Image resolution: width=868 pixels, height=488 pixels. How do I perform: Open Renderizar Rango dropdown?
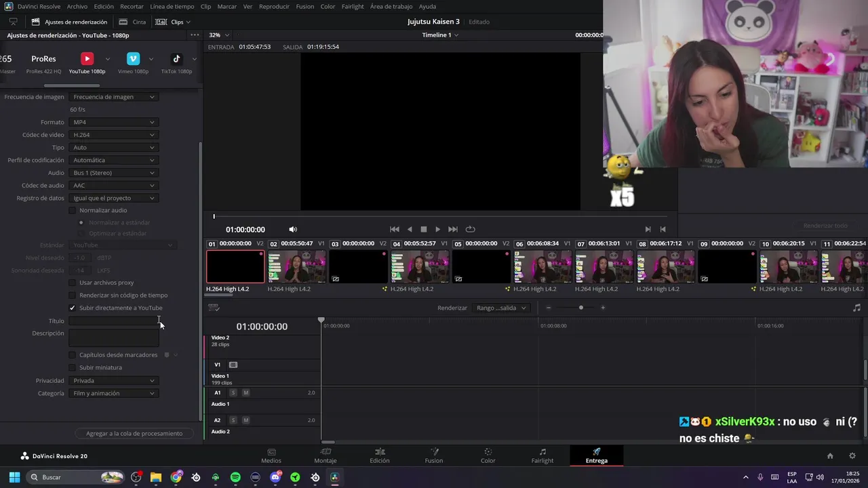[x=500, y=308]
